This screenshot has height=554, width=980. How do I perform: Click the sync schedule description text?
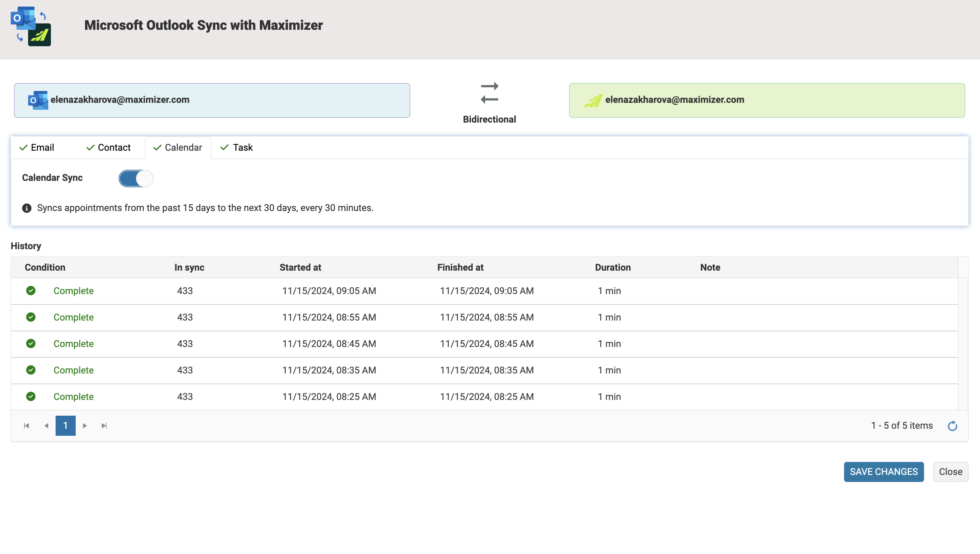(205, 208)
